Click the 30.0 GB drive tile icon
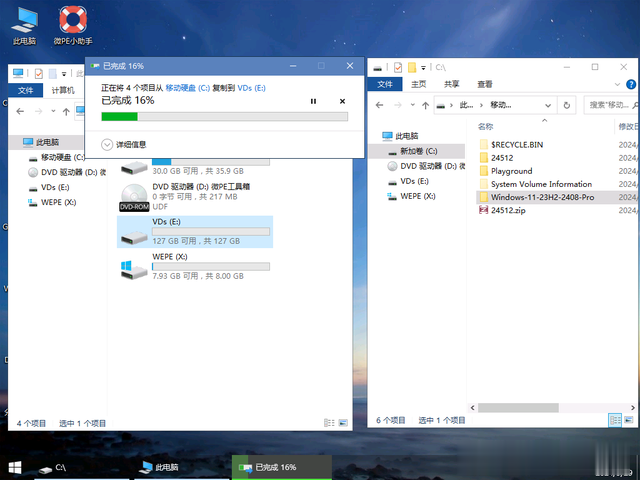The width and height of the screenshot is (640, 480). tap(134, 167)
